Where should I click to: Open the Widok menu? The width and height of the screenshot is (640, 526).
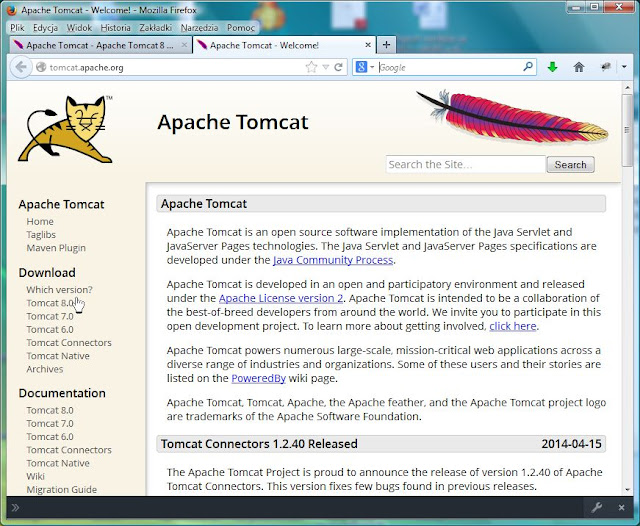pyautogui.click(x=79, y=28)
